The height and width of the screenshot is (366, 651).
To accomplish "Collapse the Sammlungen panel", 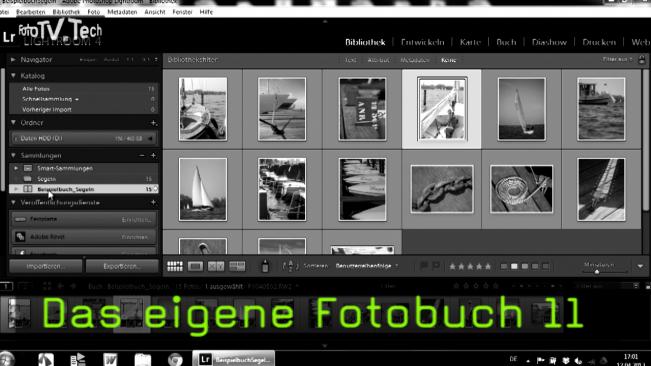I will coord(13,156).
